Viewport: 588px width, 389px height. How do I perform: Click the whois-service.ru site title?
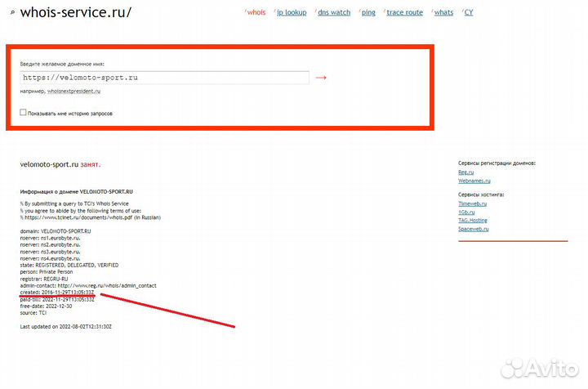pyautogui.click(x=75, y=13)
